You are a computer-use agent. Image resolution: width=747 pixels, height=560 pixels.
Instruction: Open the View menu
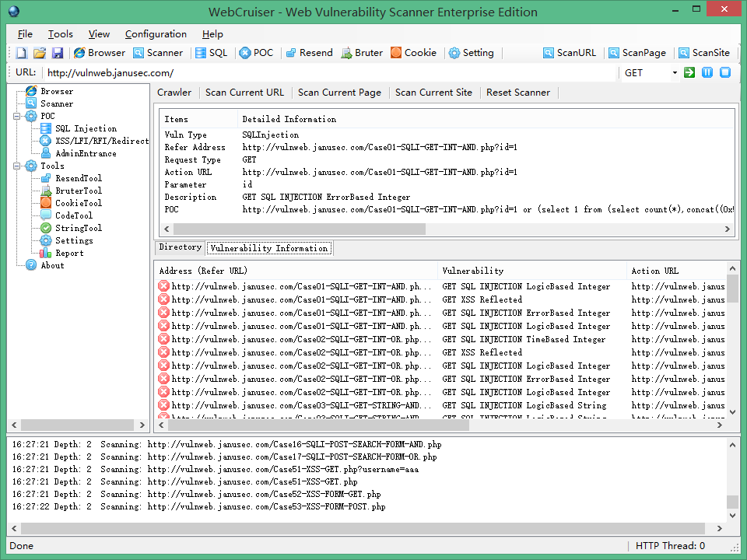99,33
